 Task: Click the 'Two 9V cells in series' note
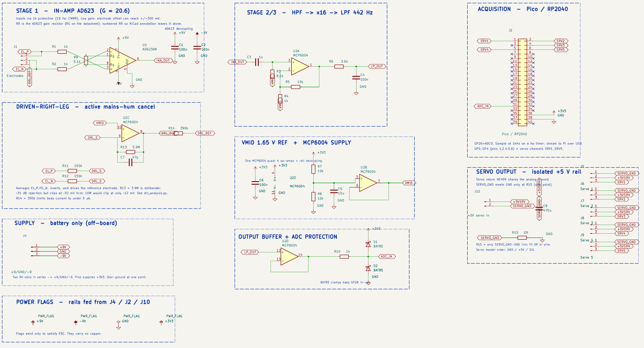[x=79, y=277]
